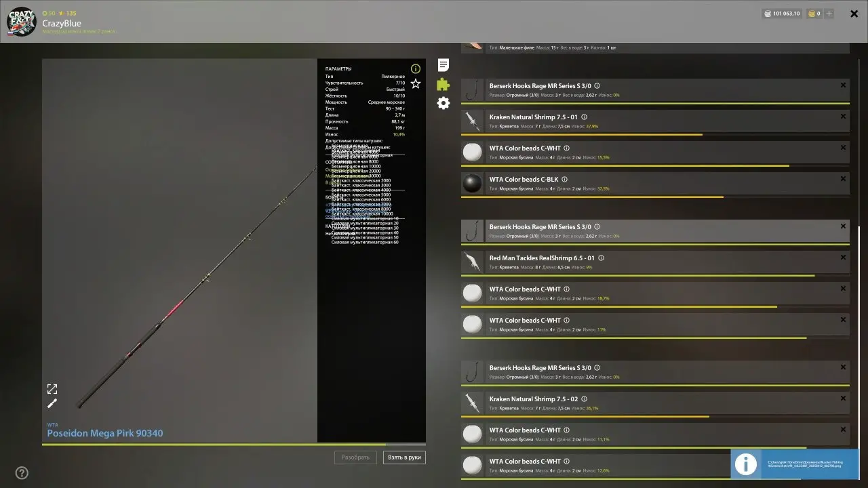Add gold coins with the plus button
This screenshot has height=488, width=868.
pyautogui.click(x=829, y=14)
